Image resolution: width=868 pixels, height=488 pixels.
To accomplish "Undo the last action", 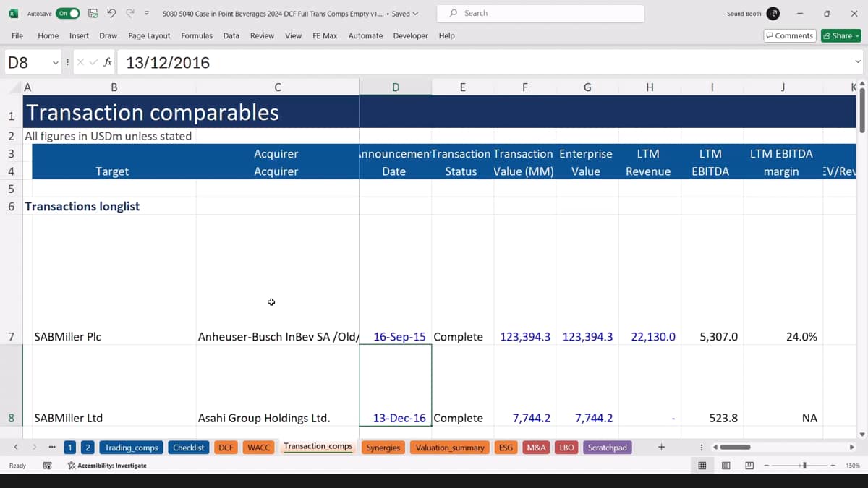I will coord(111,14).
